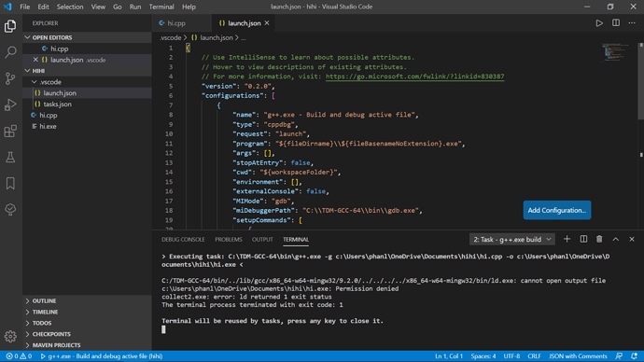This screenshot has height=362, width=644.
Task: Expand the Outline section
Action: 87,300
